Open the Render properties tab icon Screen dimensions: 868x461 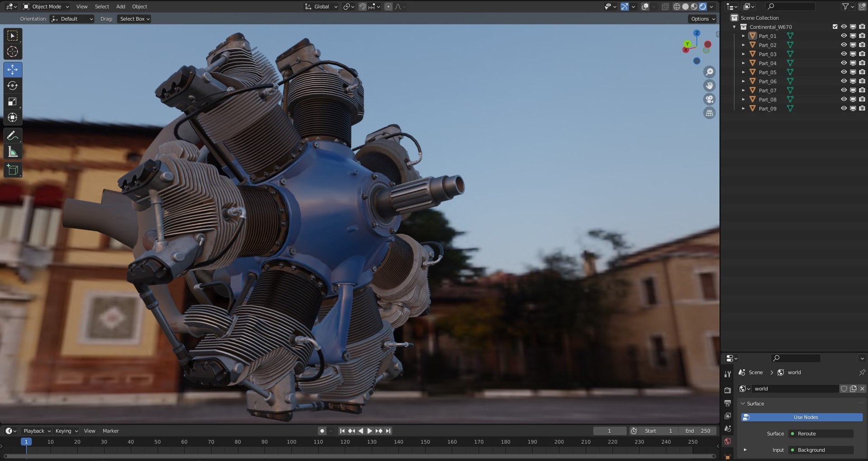tap(727, 390)
